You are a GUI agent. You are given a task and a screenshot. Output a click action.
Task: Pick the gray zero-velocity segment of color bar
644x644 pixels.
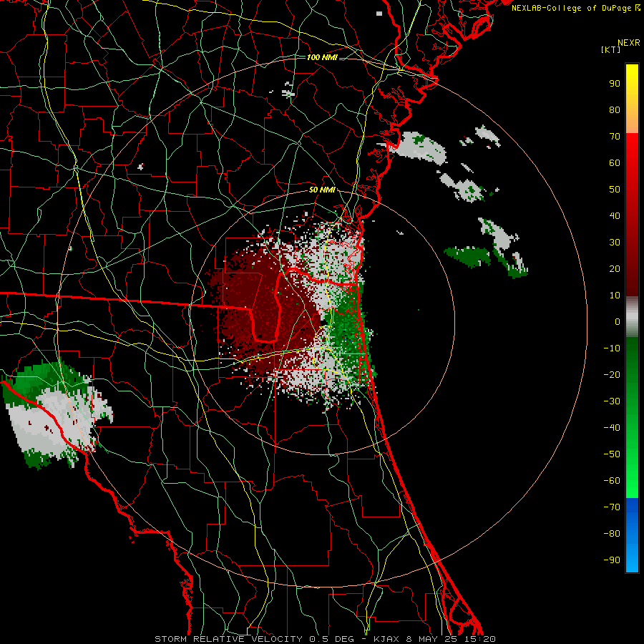point(632,317)
